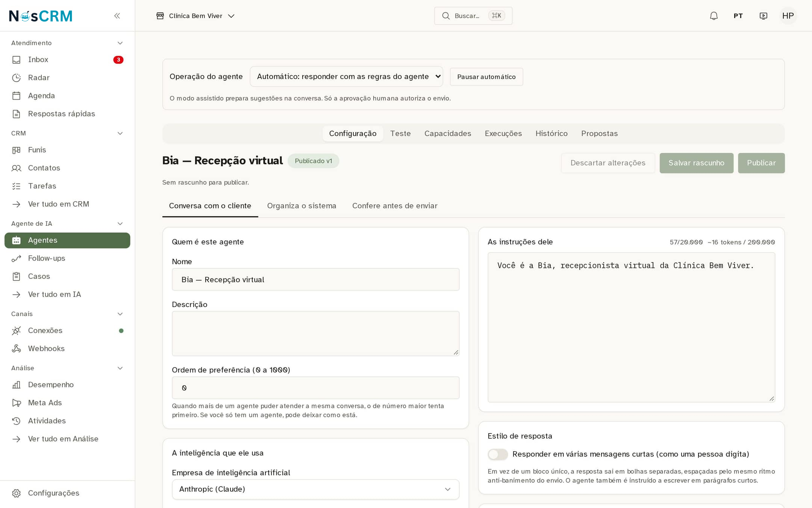Click the Desempenho bar chart icon

click(16, 385)
